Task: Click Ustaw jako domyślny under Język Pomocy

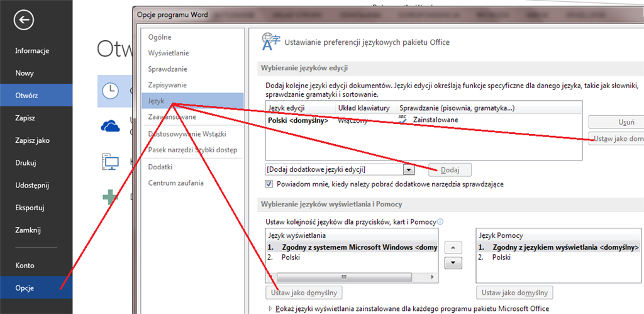Action: click(514, 293)
